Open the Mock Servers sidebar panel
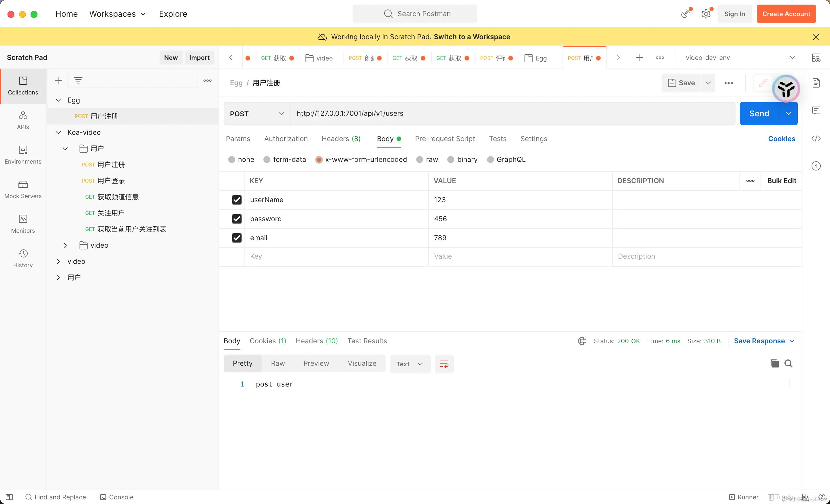Screen dimensions: 830x504 point(23,190)
